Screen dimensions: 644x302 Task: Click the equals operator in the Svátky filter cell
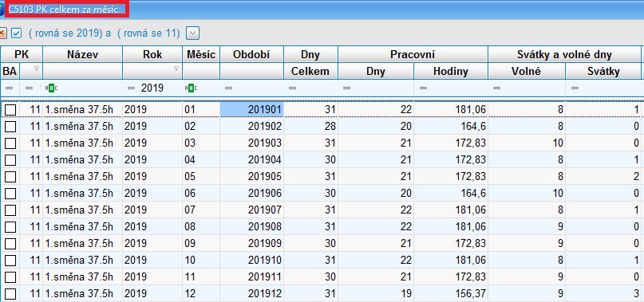(575, 88)
